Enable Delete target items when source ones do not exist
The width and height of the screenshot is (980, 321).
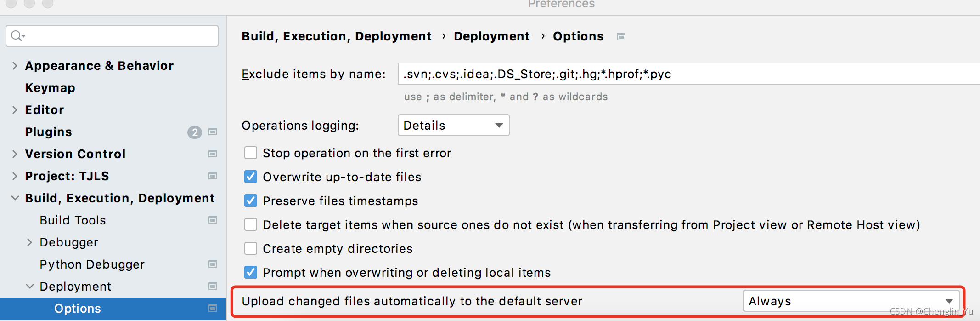click(251, 224)
